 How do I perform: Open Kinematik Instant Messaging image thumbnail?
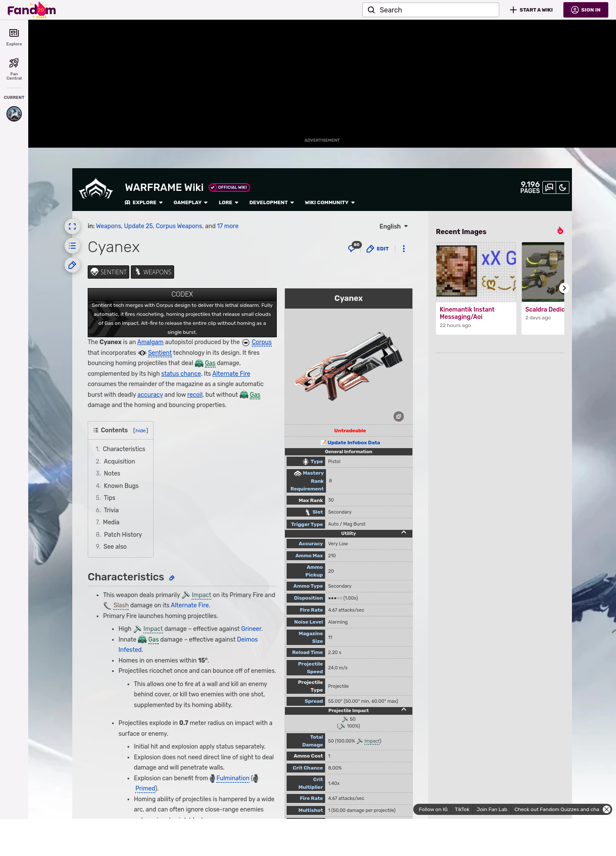(476, 272)
